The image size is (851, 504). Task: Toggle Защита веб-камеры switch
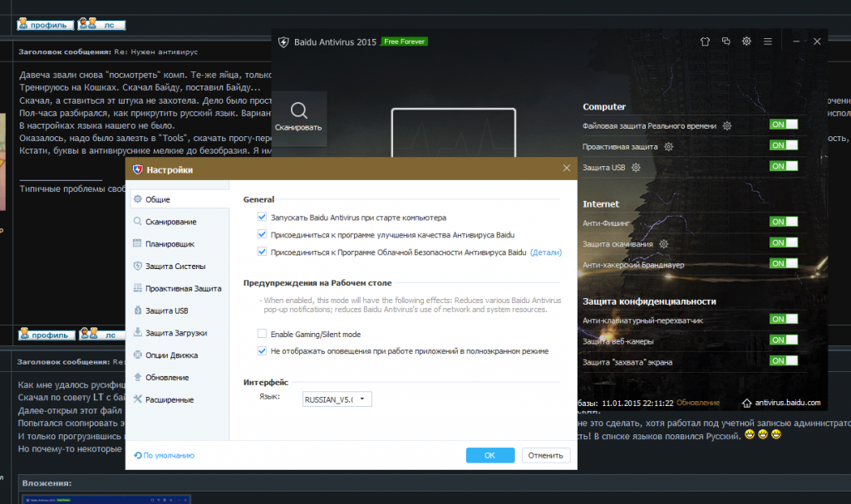coord(784,340)
